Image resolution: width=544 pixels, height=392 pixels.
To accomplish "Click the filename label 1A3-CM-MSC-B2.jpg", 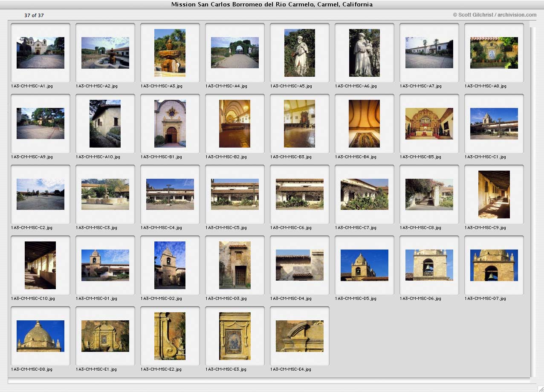I will [226, 157].
